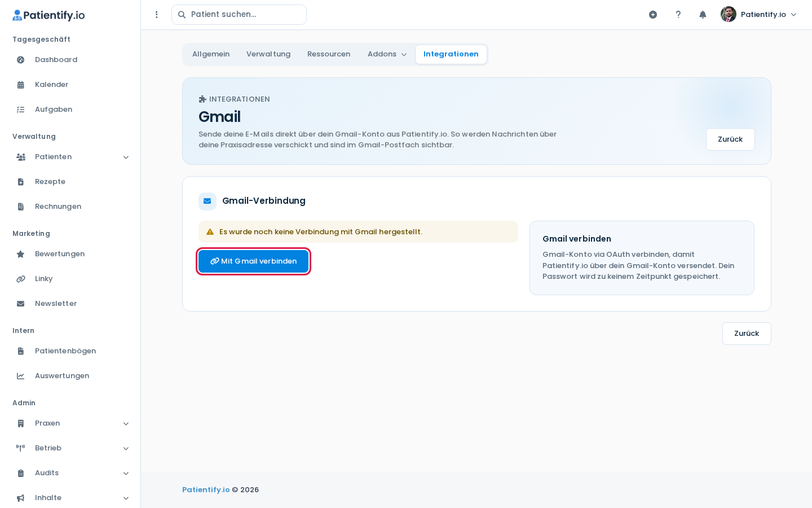Click the 'Es wurde noch keine Verbindung' warning text

[x=321, y=232]
